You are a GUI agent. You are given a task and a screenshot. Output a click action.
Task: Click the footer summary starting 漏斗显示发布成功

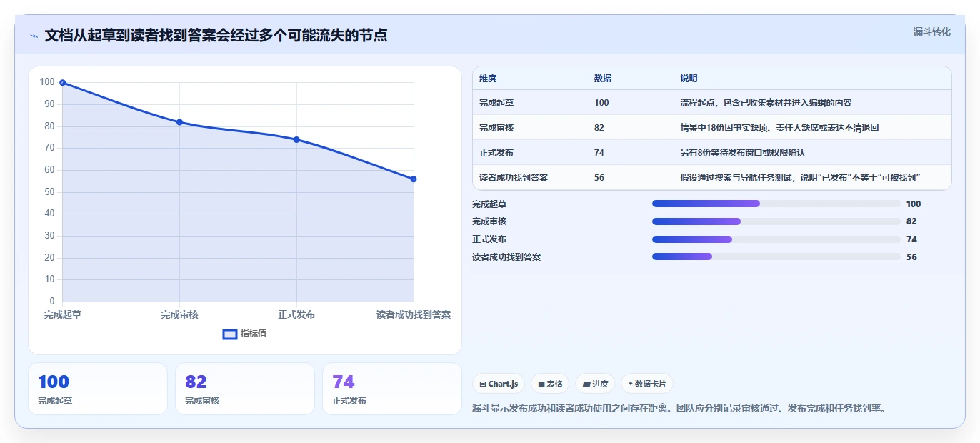(x=679, y=409)
